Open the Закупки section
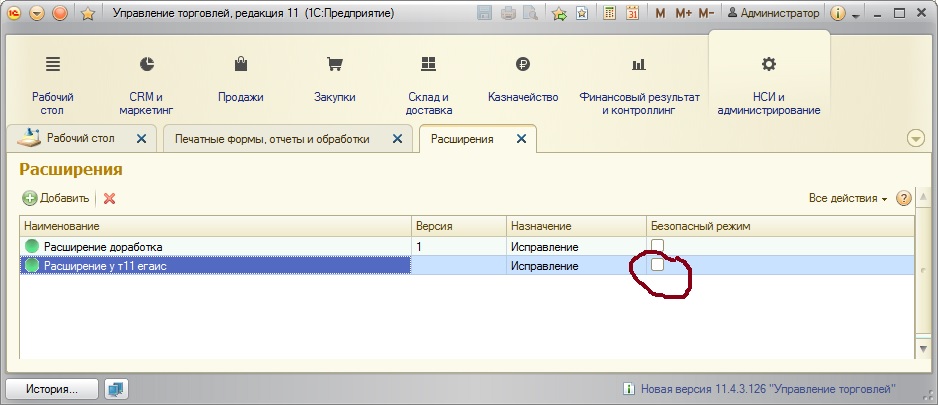The width and height of the screenshot is (938, 405). [x=334, y=78]
